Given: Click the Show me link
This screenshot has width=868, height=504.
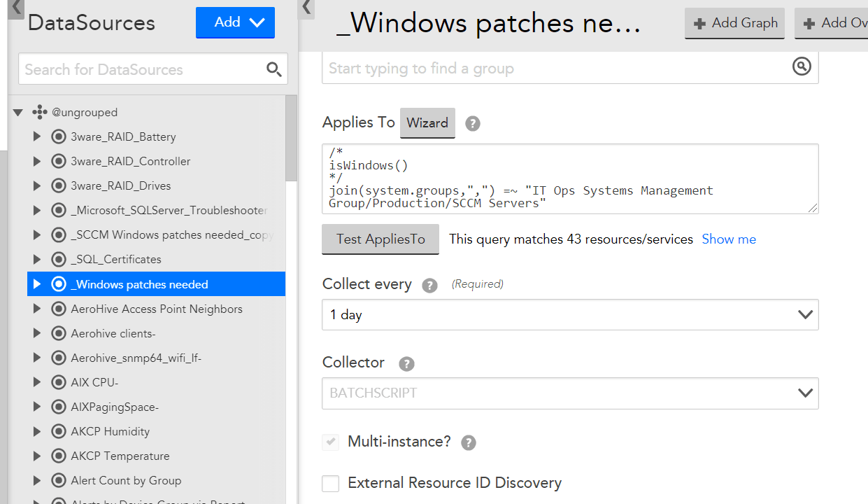Looking at the screenshot, I should 729,239.
